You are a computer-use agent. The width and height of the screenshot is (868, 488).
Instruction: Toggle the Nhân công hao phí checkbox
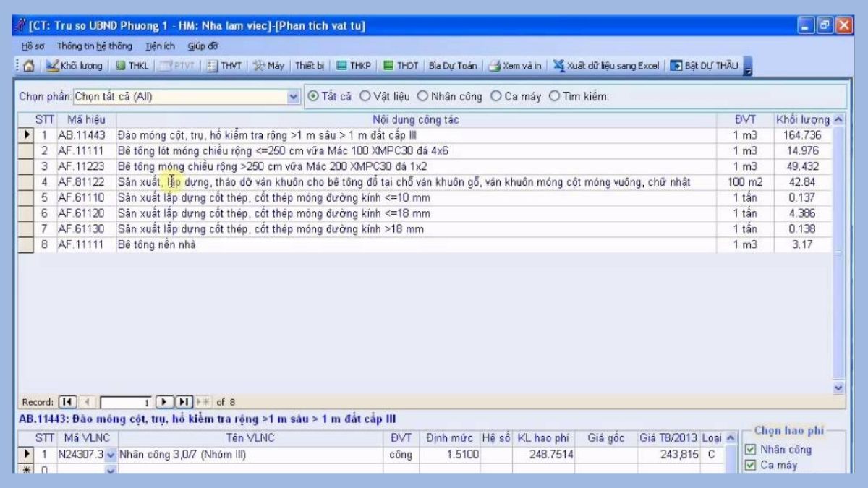coord(750,450)
